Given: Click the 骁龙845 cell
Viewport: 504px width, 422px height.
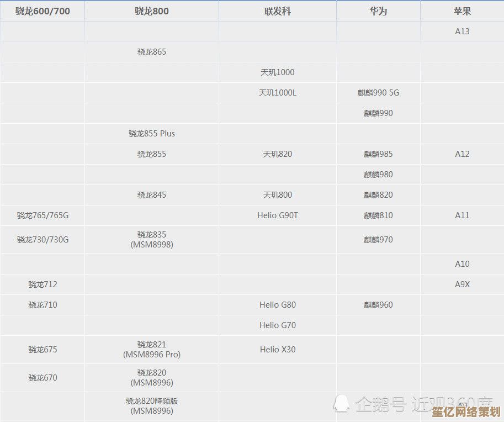Looking at the screenshot, I should (x=152, y=195).
